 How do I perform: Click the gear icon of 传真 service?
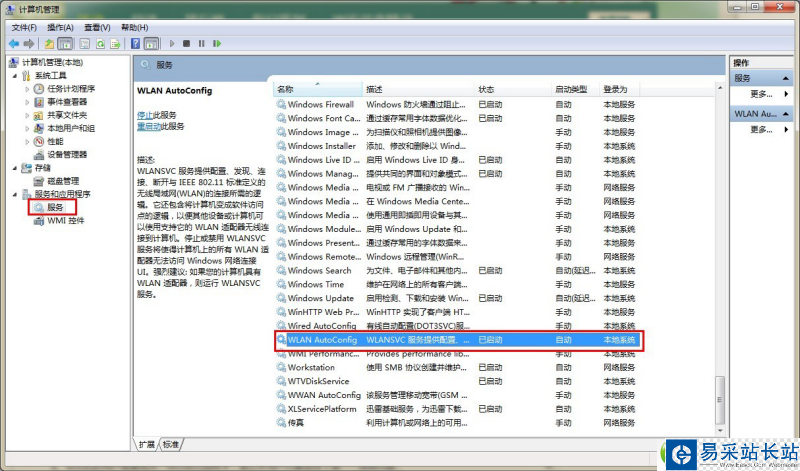point(281,423)
